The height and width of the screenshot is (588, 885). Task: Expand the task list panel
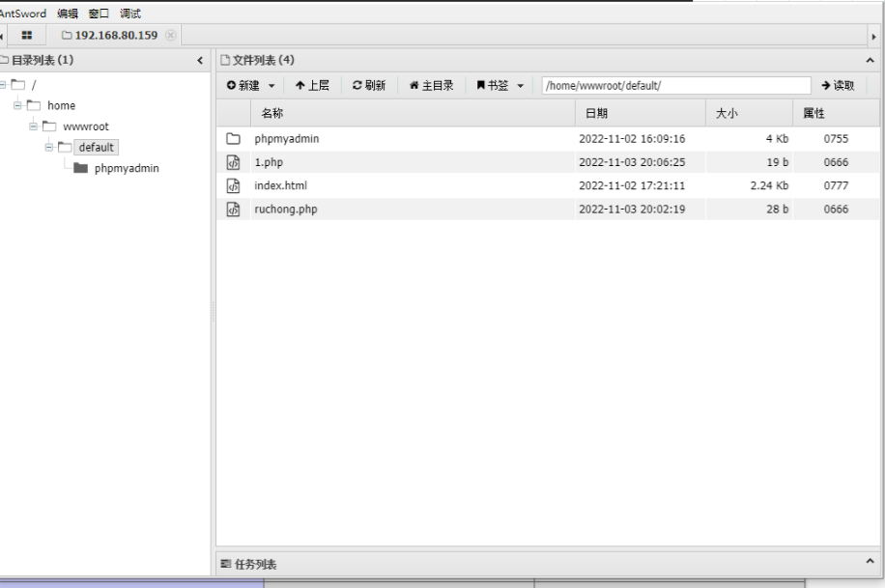point(870,562)
